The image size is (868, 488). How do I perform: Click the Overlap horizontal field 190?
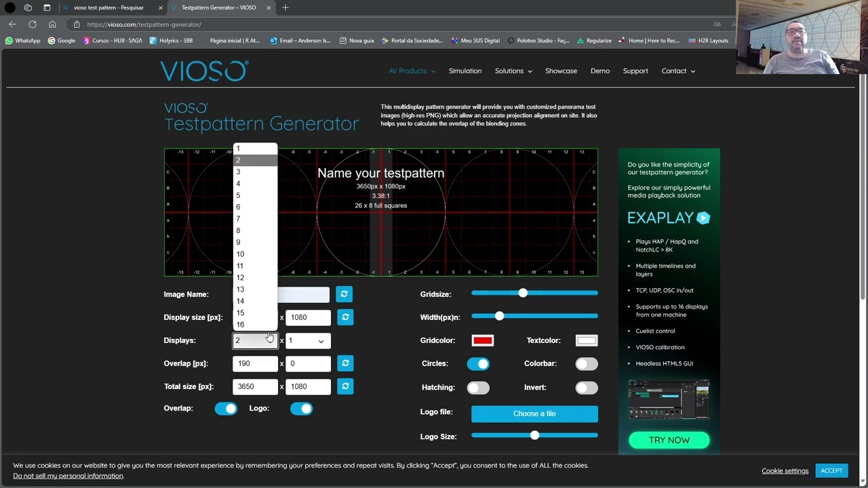point(255,363)
